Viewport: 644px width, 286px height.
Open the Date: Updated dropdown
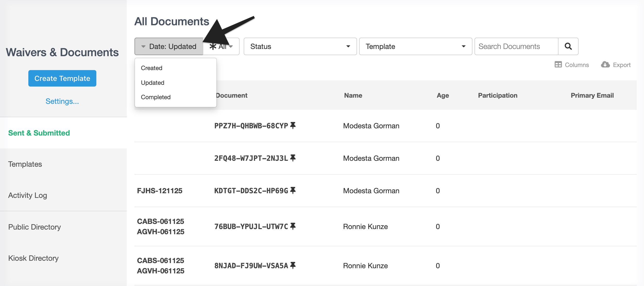[169, 46]
